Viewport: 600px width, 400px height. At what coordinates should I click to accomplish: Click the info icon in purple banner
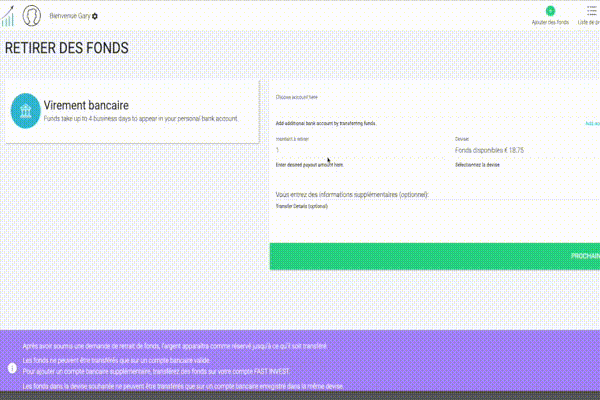(x=10, y=365)
